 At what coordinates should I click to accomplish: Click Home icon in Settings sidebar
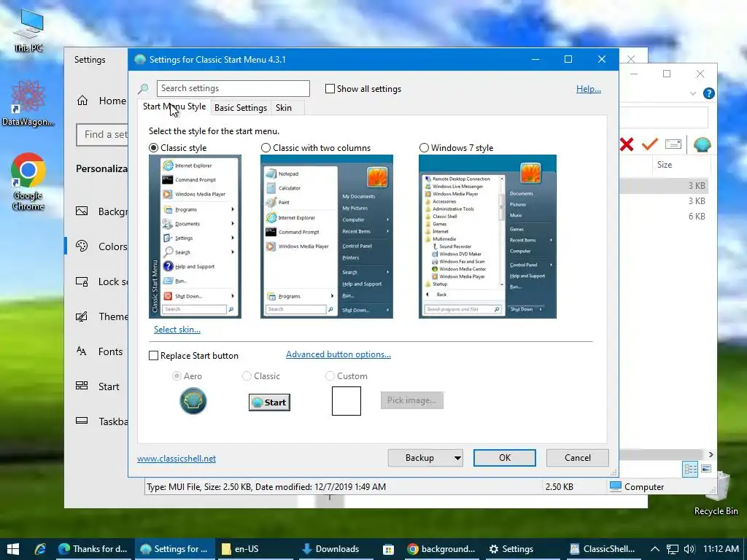[x=82, y=101]
